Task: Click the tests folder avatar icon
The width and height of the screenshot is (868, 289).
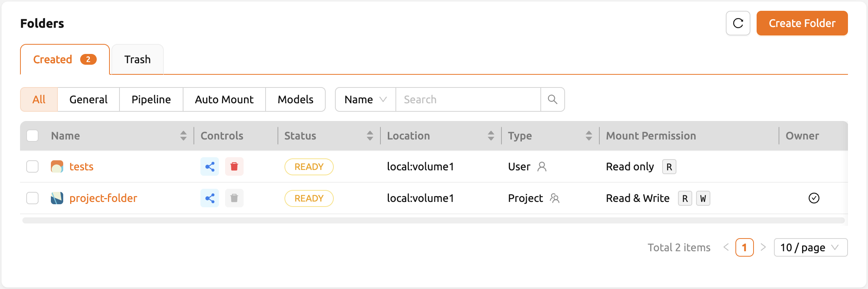Action: coord(57,166)
